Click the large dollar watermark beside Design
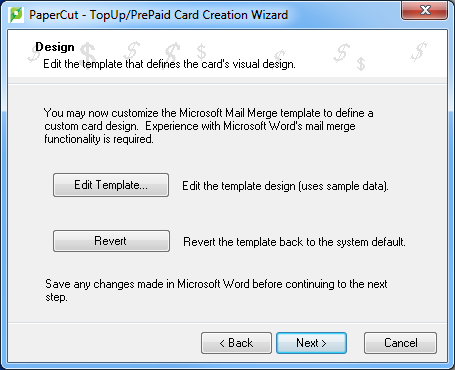 (x=88, y=53)
